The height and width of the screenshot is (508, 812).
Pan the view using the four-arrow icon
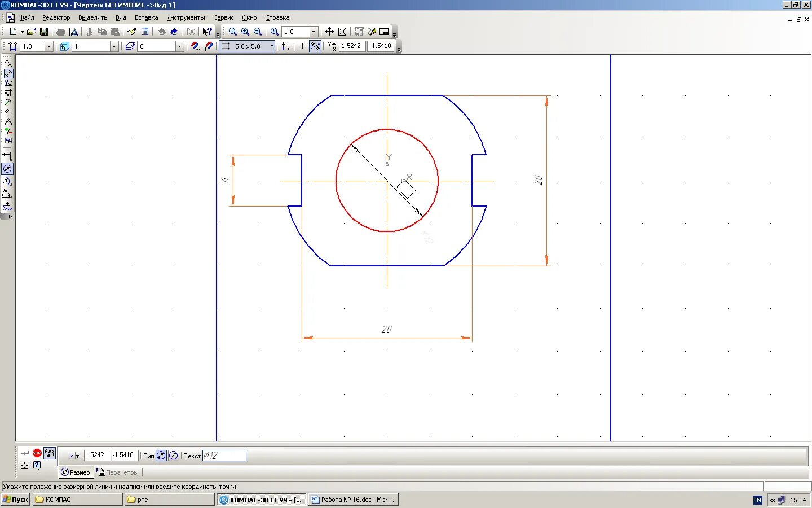pyautogui.click(x=330, y=32)
